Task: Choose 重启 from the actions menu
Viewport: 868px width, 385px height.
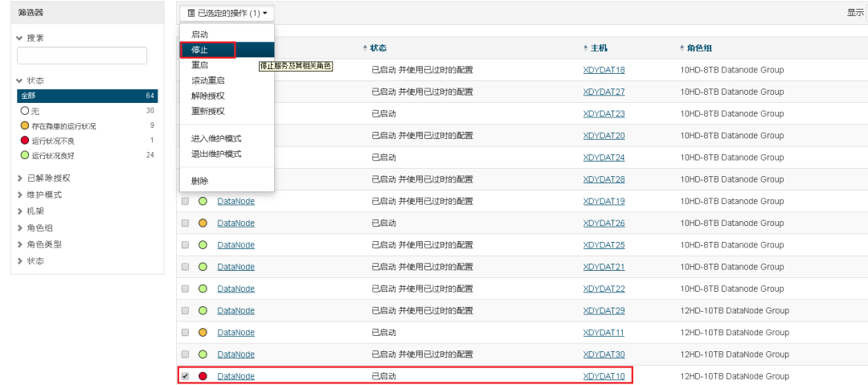Action: click(x=227, y=65)
